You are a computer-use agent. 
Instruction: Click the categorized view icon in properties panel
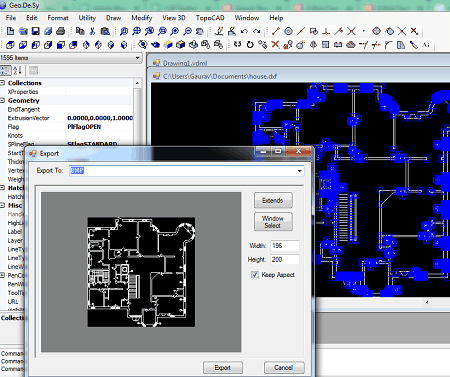coord(5,70)
